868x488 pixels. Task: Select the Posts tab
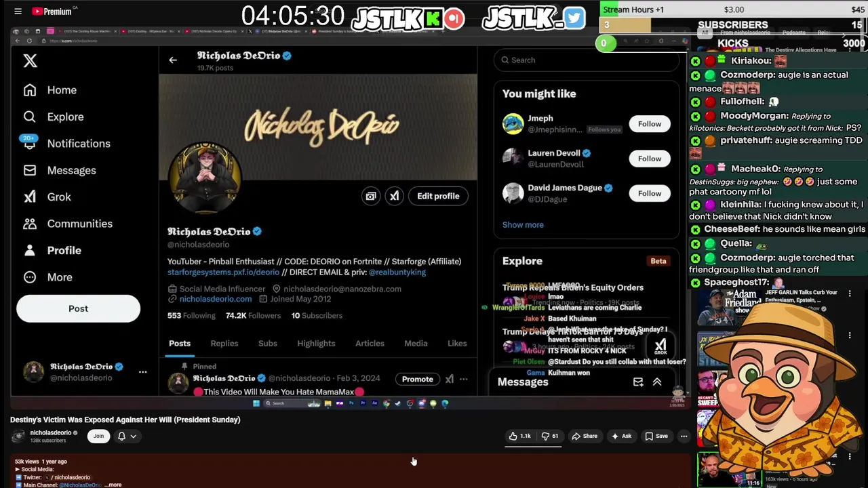pos(180,343)
